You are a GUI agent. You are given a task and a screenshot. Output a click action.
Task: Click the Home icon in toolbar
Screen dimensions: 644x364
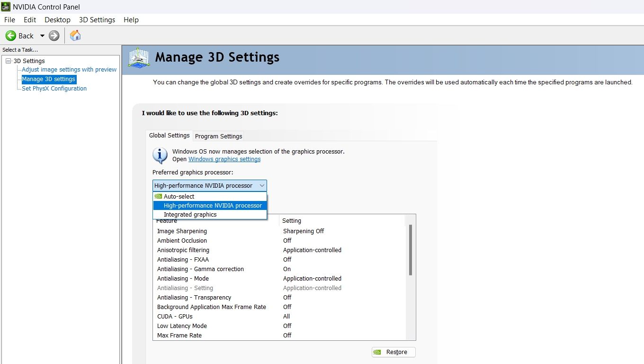point(75,36)
